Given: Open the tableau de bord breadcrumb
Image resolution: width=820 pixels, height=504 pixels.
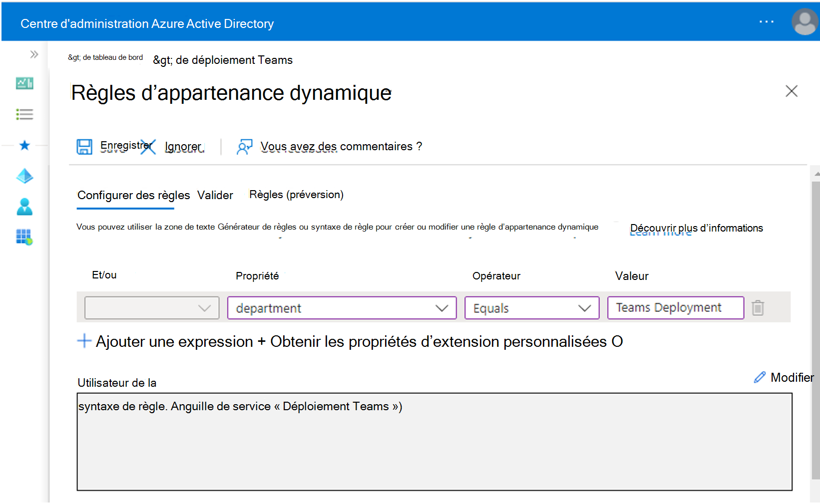Looking at the screenshot, I should point(105,57).
